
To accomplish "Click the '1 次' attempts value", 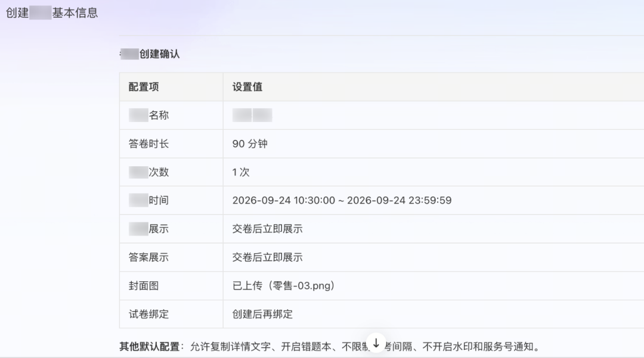I will [241, 172].
